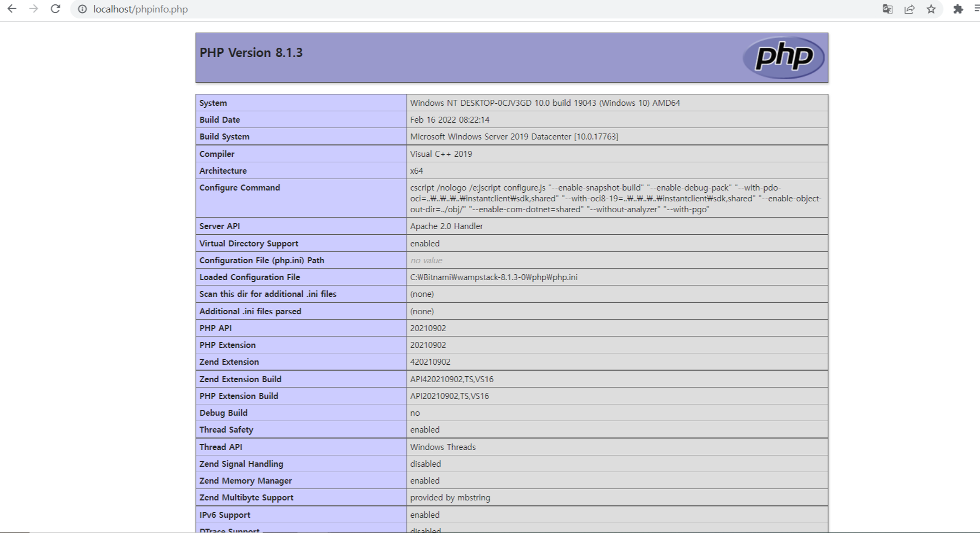Click Zend Extension Build label
Image resolution: width=980 pixels, height=533 pixels.
(x=240, y=379)
